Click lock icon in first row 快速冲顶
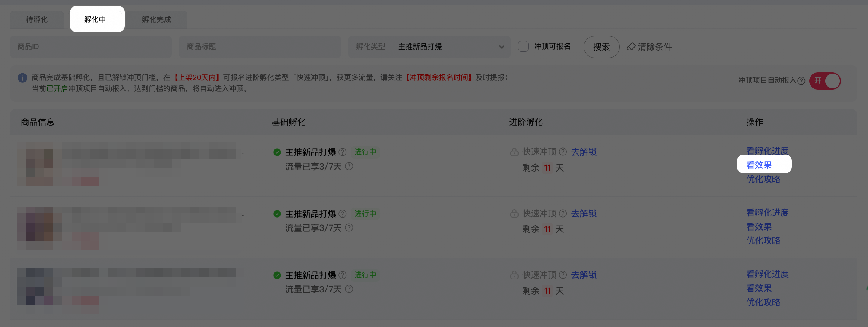This screenshot has height=327, width=868. (x=514, y=152)
